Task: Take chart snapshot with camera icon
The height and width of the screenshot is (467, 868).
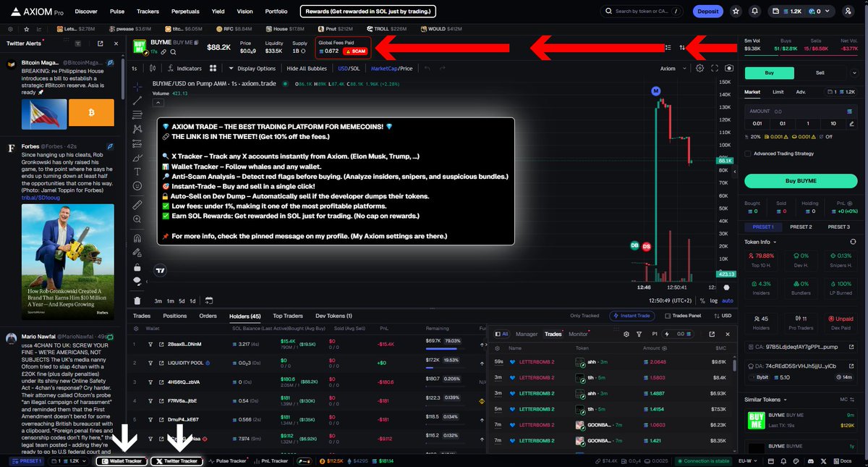Action: [729, 68]
